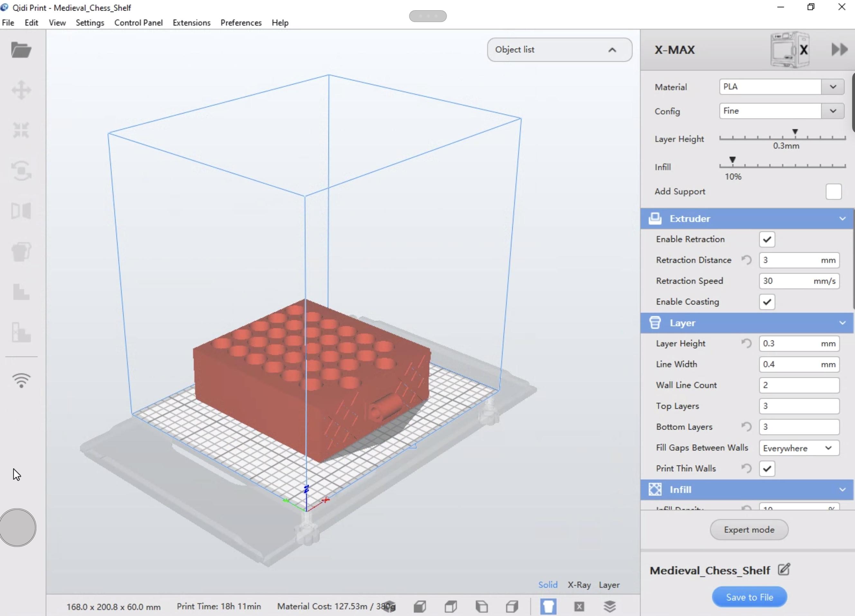Viewport: 855px width, 616px height.
Task: Click Save to File button
Action: tap(749, 597)
